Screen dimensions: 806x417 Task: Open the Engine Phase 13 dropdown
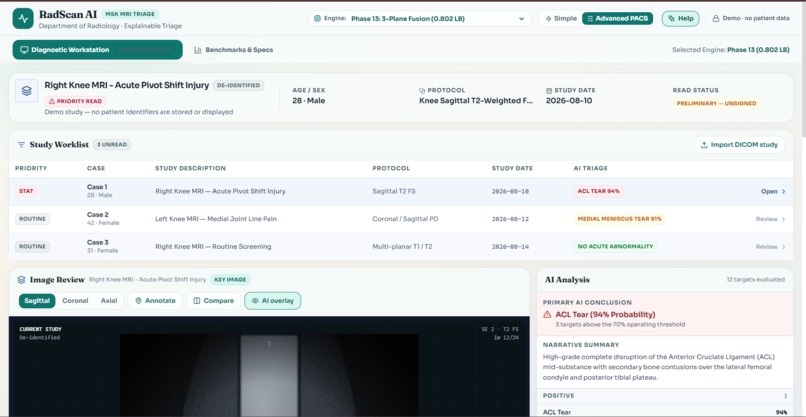pyautogui.click(x=419, y=19)
